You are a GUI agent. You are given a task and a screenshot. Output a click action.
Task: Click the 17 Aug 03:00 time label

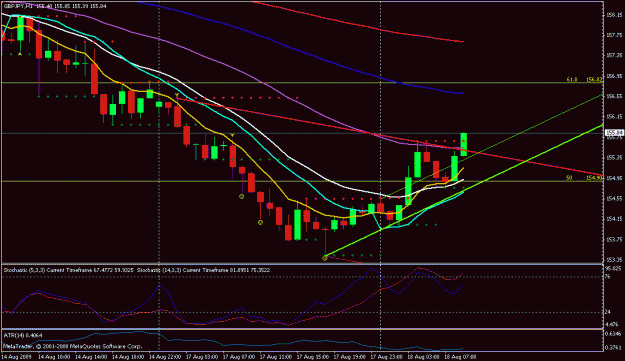pyautogui.click(x=202, y=356)
